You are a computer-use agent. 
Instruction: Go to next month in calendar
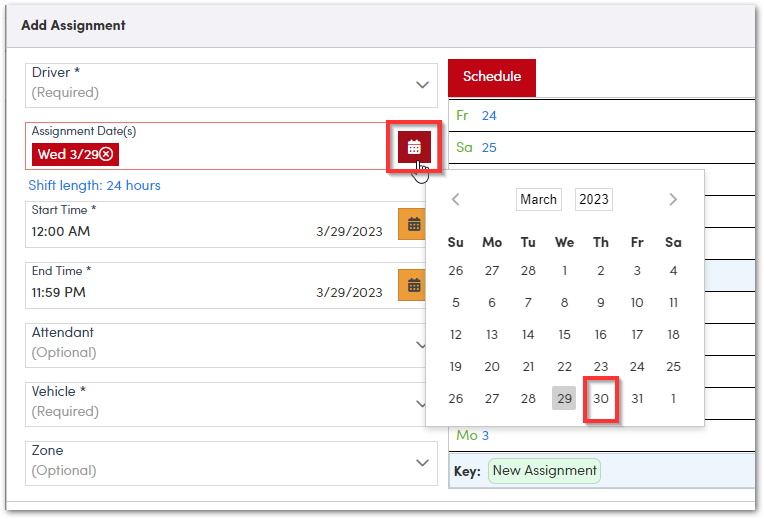point(673,199)
